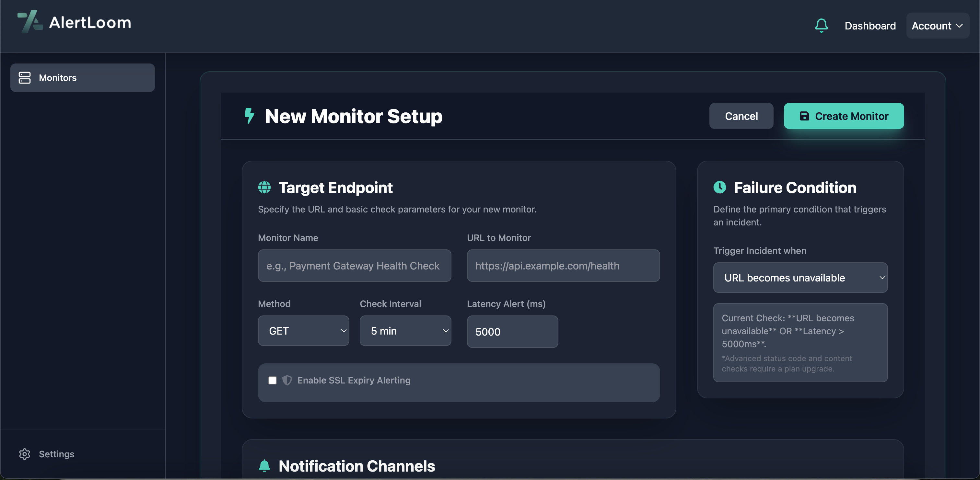Click the AlertLoom logo icon
The image size is (980, 480).
click(x=30, y=22)
